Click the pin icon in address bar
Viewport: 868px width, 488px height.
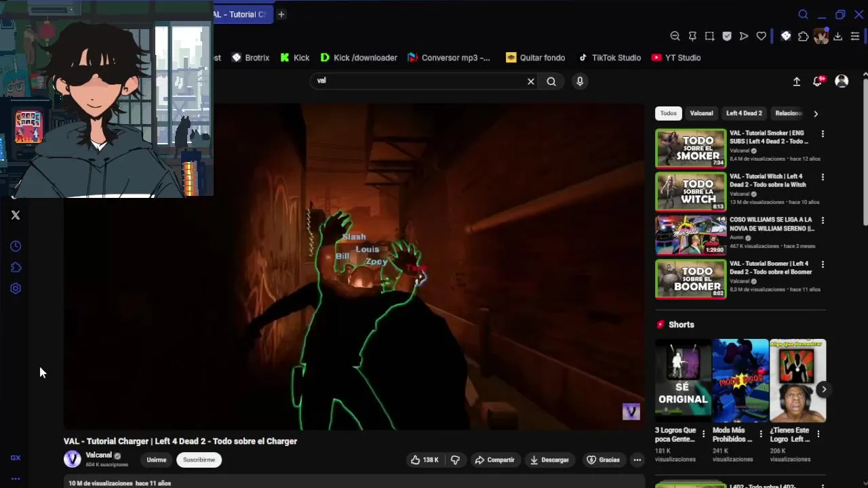(x=692, y=36)
